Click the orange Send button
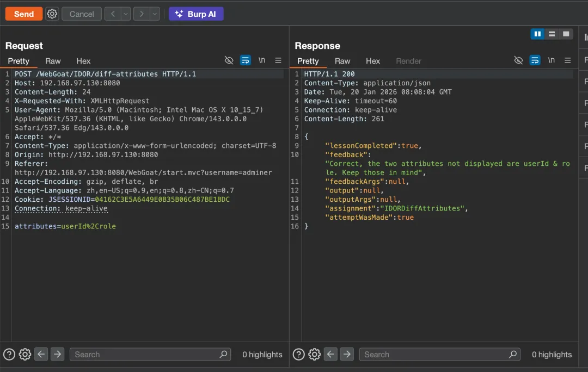This screenshot has height=372, width=588. tap(23, 14)
